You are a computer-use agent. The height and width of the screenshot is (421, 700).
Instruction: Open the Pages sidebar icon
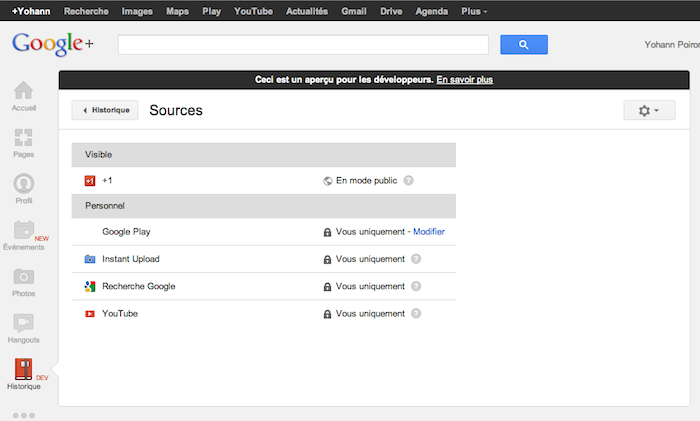(23, 139)
